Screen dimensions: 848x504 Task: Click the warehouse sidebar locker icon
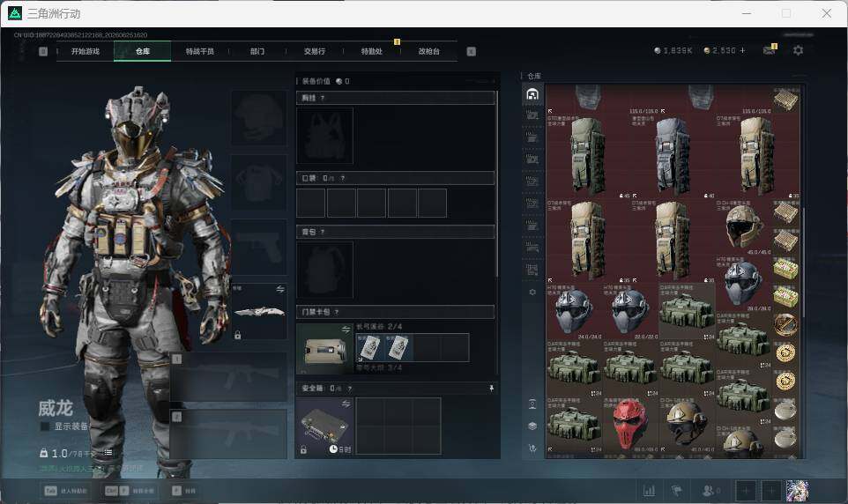pyautogui.click(x=532, y=404)
